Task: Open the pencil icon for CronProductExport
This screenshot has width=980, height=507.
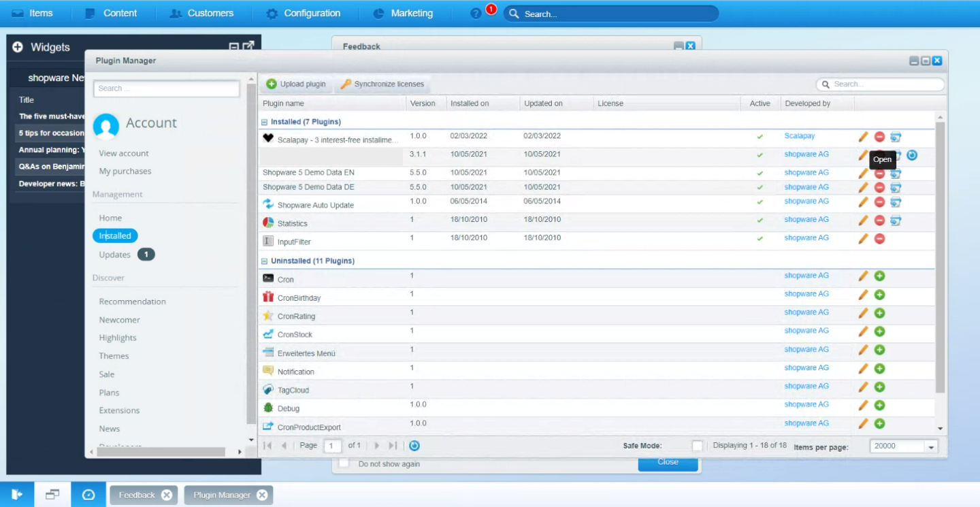Action: click(x=863, y=423)
